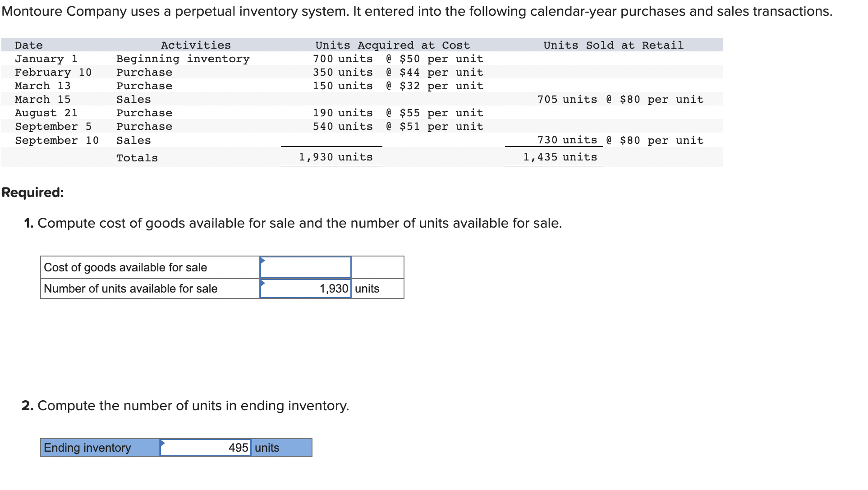868x490 pixels.
Task: Select the January 1 Beginning inventory row
Action: (362, 59)
